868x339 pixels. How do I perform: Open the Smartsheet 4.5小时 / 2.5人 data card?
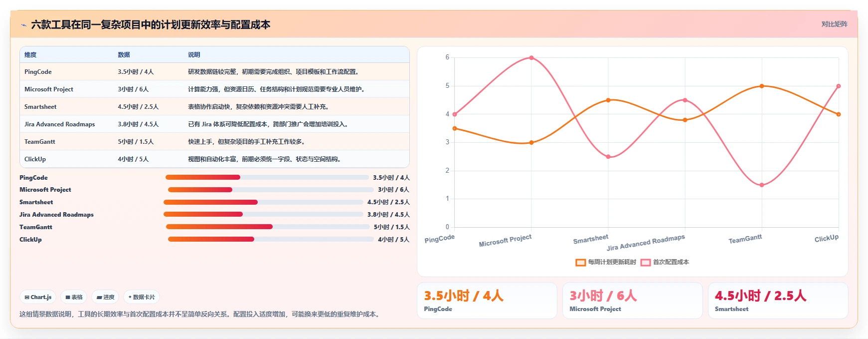point(778,301)
